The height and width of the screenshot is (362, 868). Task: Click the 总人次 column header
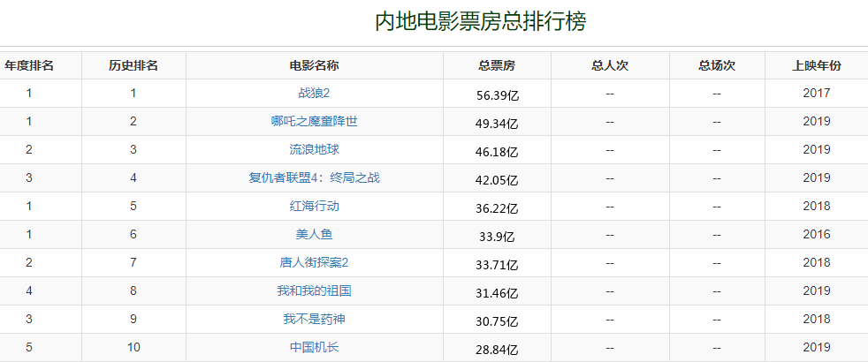point(610,65)
